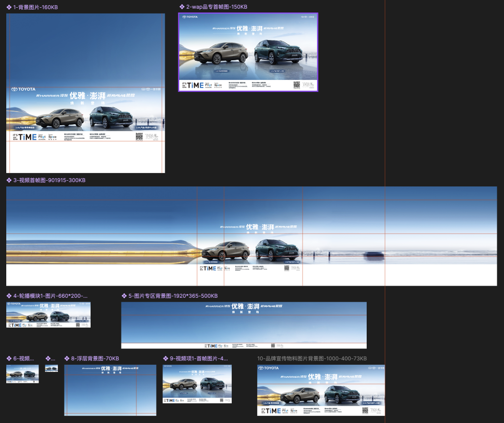
Task: Click the component icon of the truncated seventh frame label
Action: tap(48, 358)
